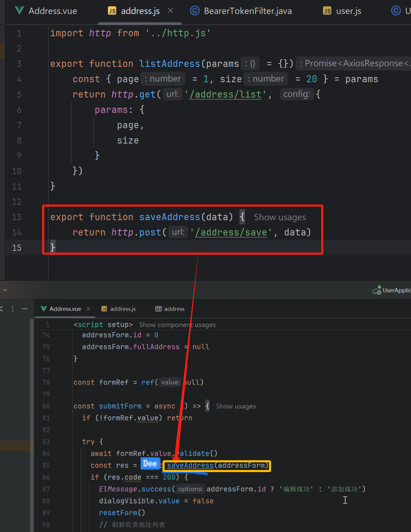Click the '// 刷新收货地址列表' comment

(x=132, y=525)
